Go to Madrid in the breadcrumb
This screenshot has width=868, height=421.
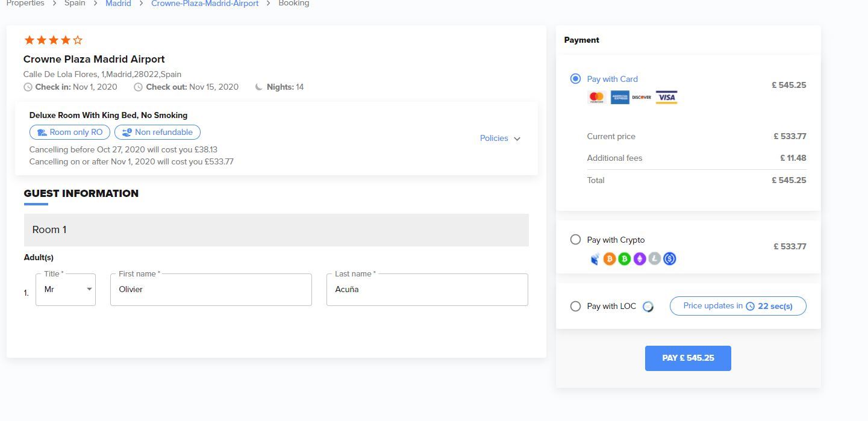tap(118, 4)
